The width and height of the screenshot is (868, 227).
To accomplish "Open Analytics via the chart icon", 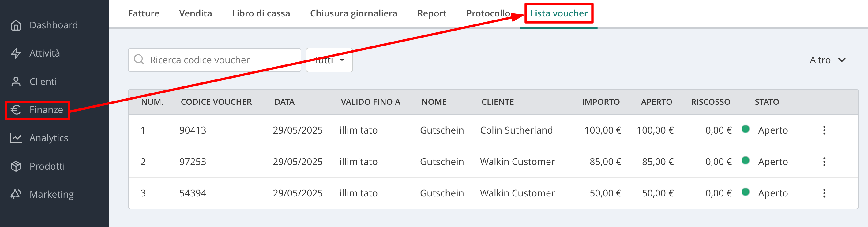I will tap(16, 138).
